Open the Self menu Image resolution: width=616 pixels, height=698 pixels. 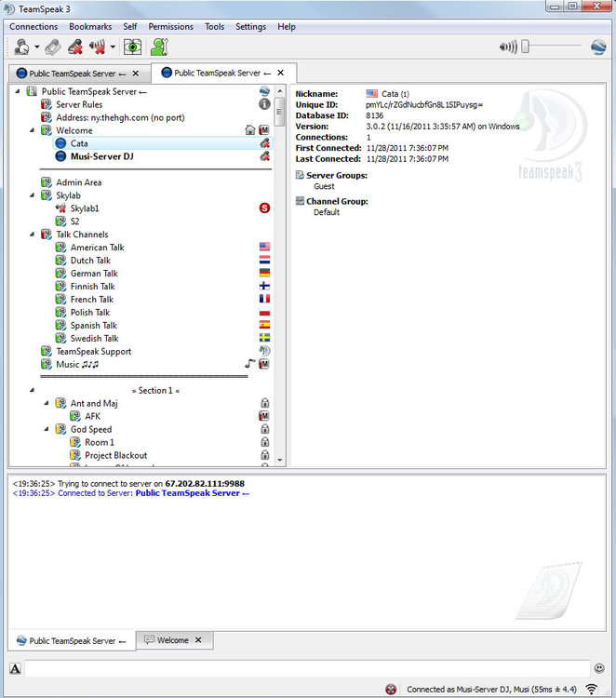pyautogui.click(x=130, y=27)
